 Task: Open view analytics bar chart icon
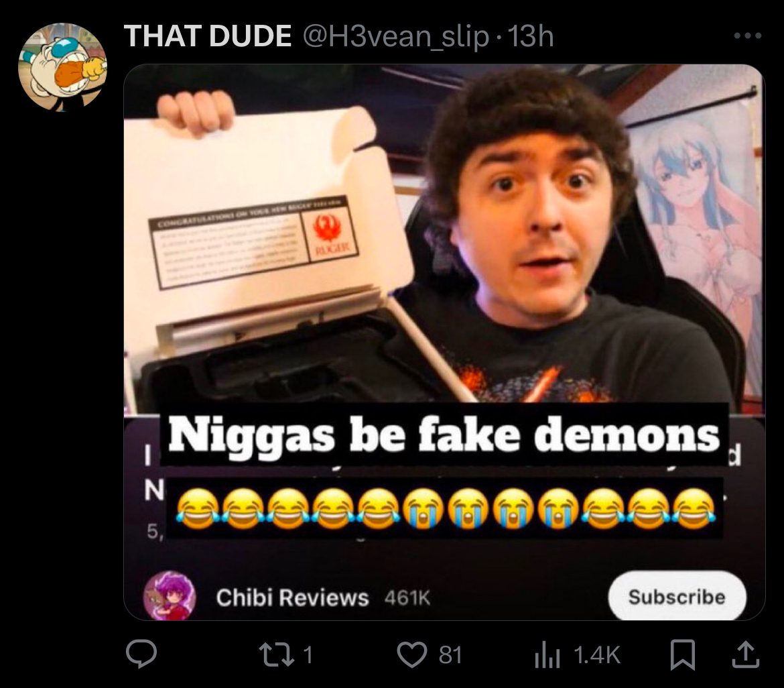coord(547,654)
